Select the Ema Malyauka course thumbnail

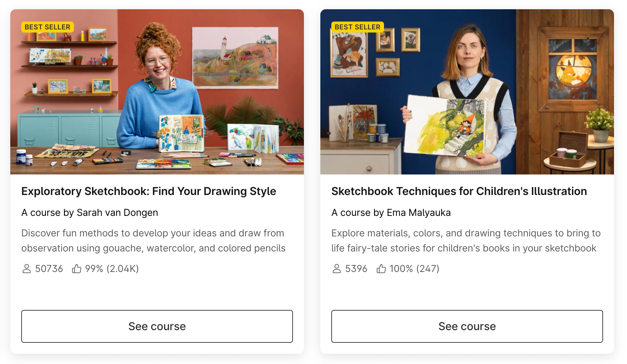[467, 92]
